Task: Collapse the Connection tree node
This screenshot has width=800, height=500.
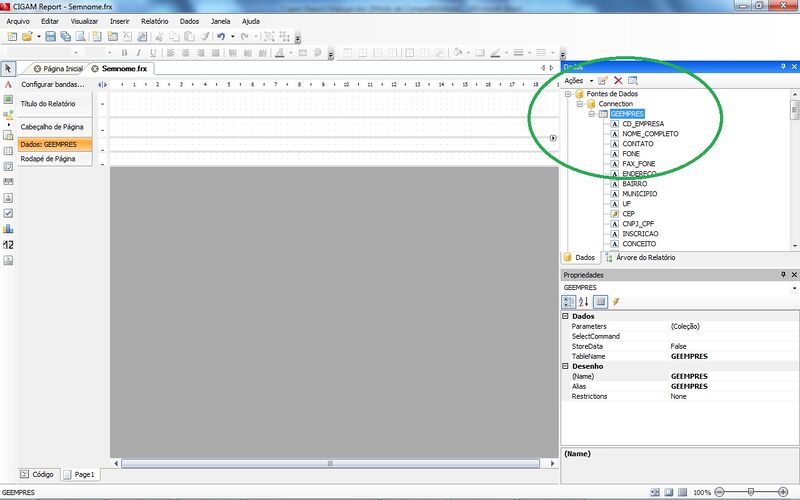Action: click(580, 104)
